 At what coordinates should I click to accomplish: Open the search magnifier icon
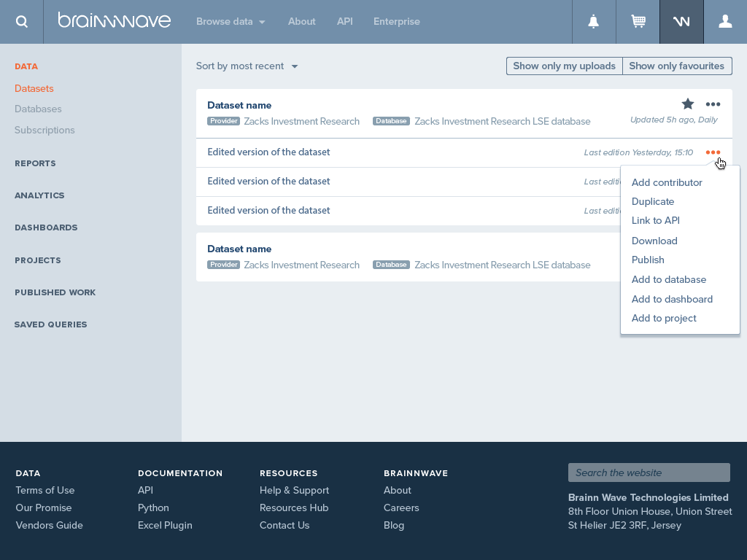21,21
